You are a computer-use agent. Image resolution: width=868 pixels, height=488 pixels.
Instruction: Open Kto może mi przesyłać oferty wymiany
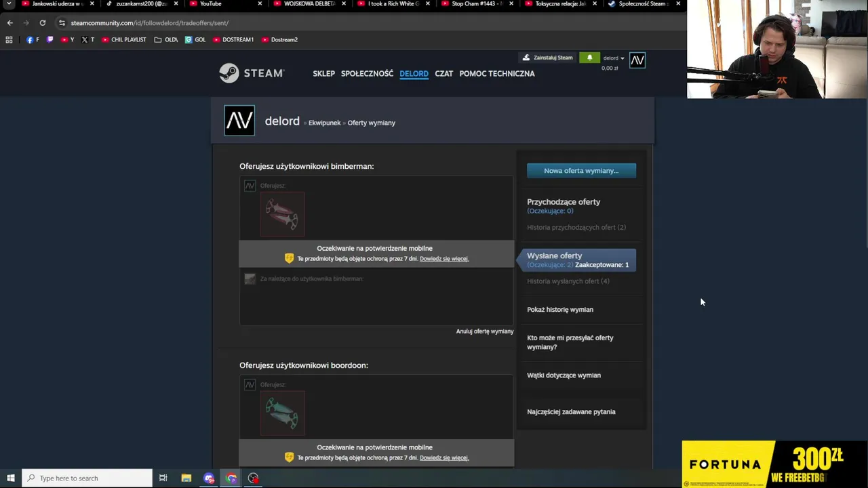[570, 342]
